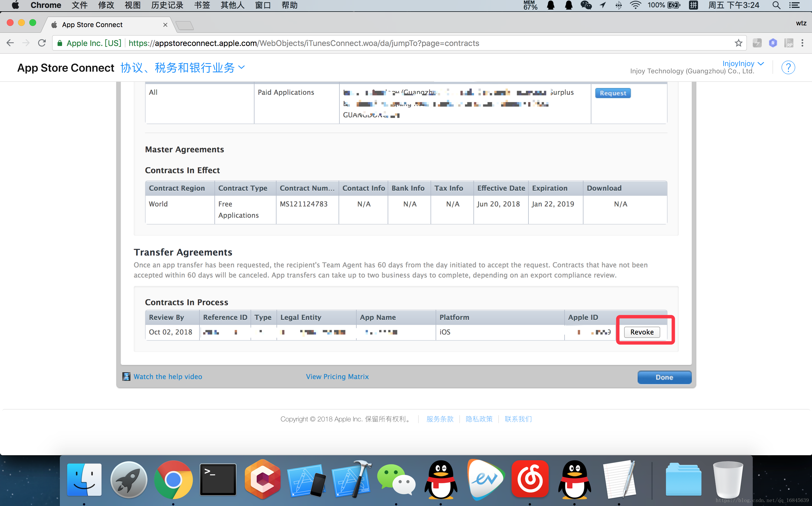The width and height of the screenshot is (812, 506).
Task: Bookmark this page with the star
Action: [738, 43]
